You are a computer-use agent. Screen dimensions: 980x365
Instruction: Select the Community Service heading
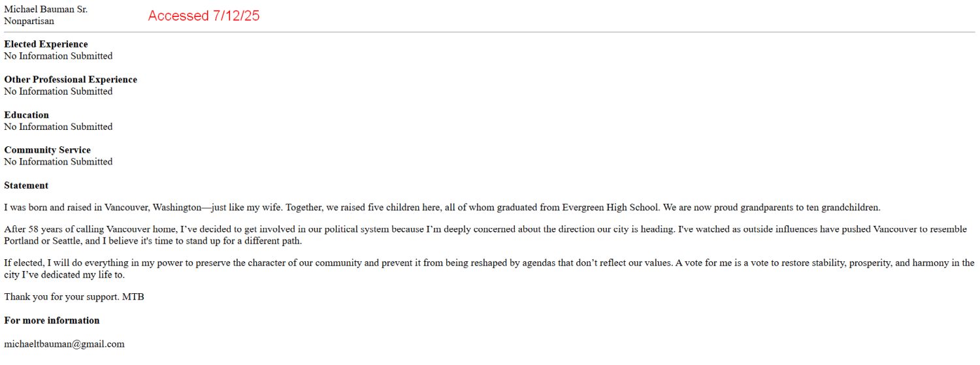tap(48, 150)
